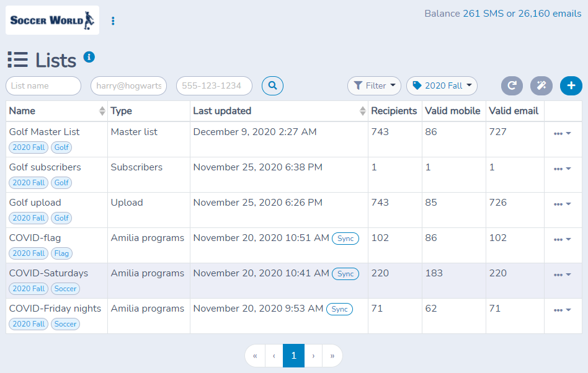588x373 pixels.
Task: Click the COVID-Friday nights list name
Action: [55, 309]
